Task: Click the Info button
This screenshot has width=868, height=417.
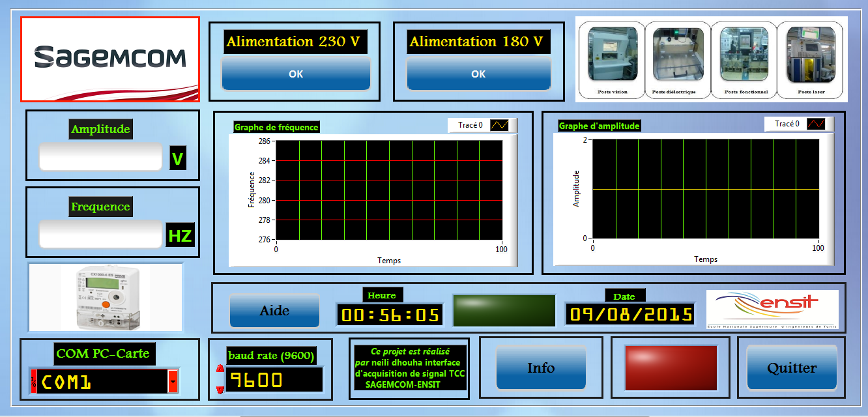Action: (541, 367)
